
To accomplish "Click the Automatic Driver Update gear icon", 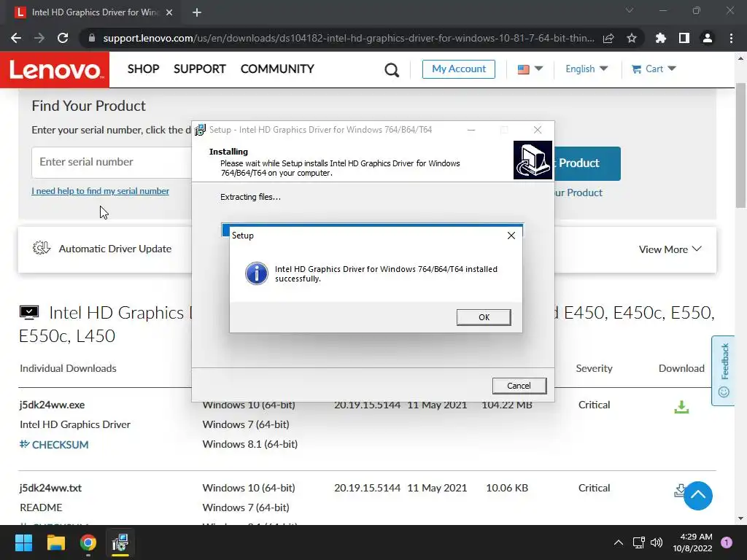I will [x=42, y=248].
